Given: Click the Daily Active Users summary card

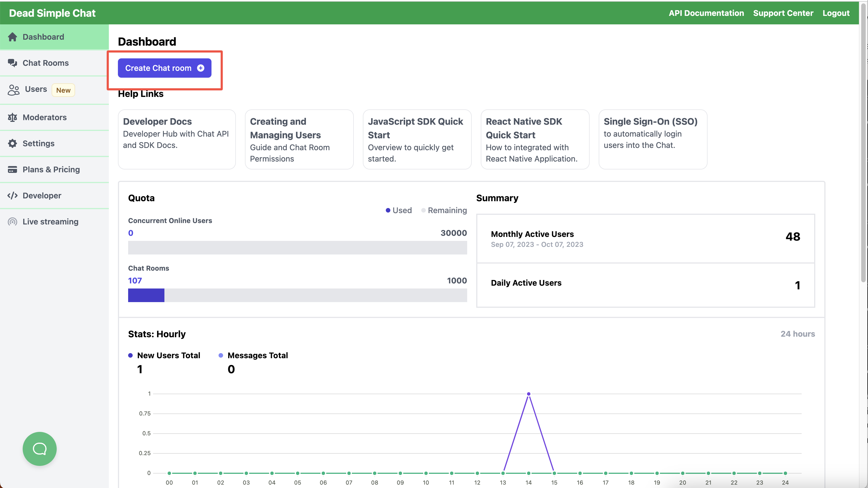Looking at the screenshot, I should tap(645, 285).
